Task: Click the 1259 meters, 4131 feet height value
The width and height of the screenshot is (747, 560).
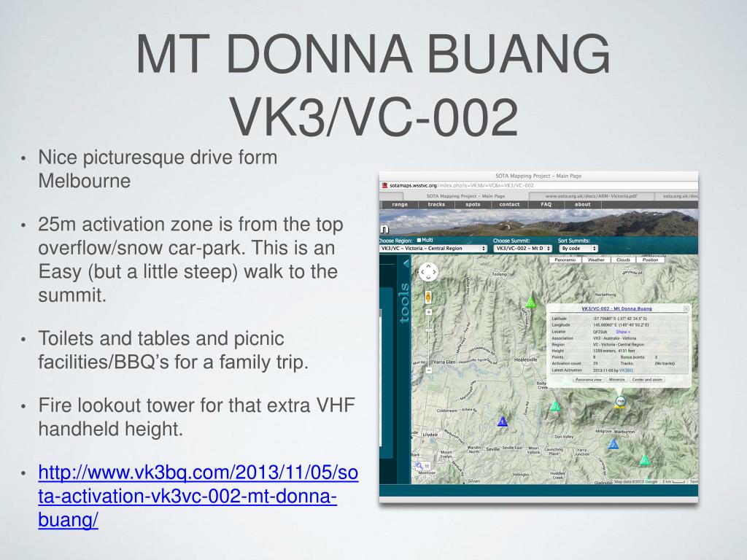Action: pyautogui.click(x=614, y=351)
